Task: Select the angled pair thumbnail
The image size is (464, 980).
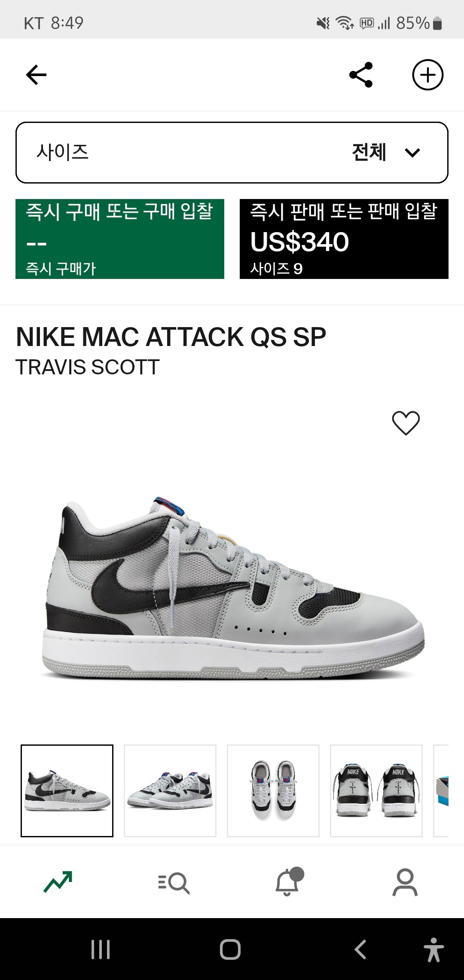Action: (x=170, y=791)
